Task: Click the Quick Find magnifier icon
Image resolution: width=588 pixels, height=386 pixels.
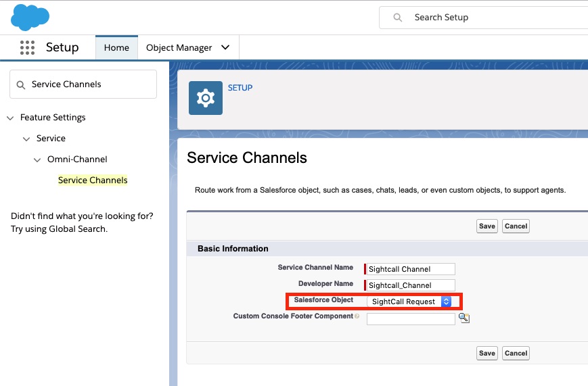Action: click(x=21, y=85)
